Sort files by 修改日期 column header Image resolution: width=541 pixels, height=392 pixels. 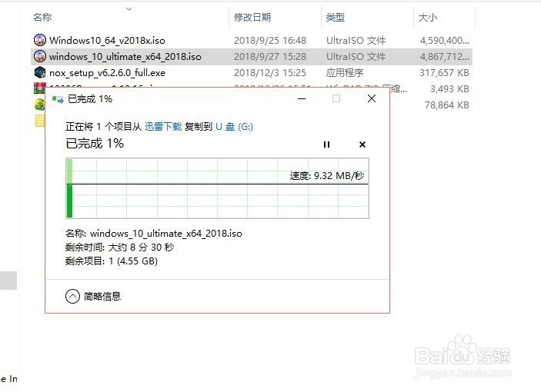[x=252, y=17]
